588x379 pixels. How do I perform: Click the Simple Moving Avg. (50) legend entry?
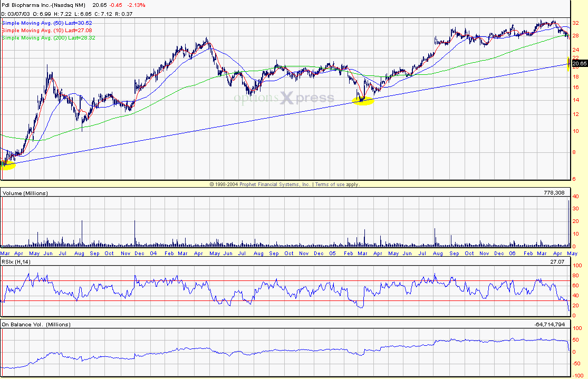click(x=47, y=23)
